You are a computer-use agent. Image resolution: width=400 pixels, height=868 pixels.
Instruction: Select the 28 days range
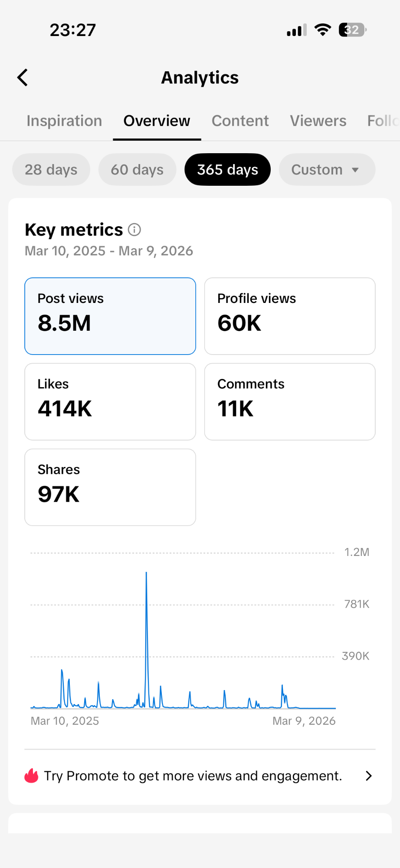point(51,170)
